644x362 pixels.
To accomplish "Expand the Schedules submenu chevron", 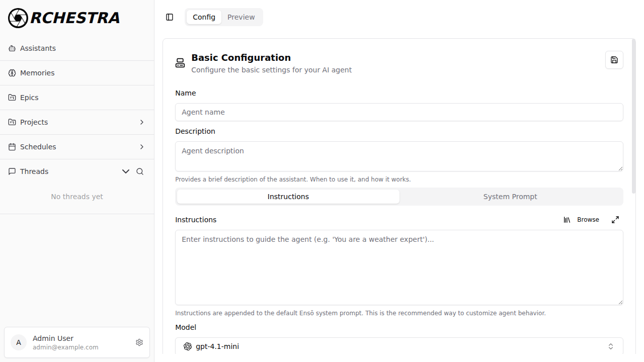I will click(x=142, y=147).
